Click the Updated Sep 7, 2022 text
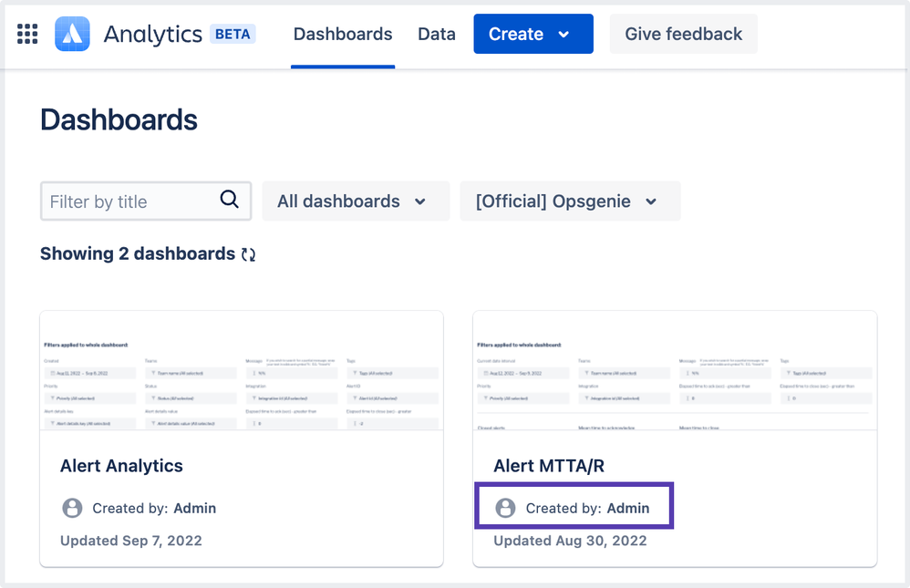Screen dimensions: 910x588 pos(131,541)
